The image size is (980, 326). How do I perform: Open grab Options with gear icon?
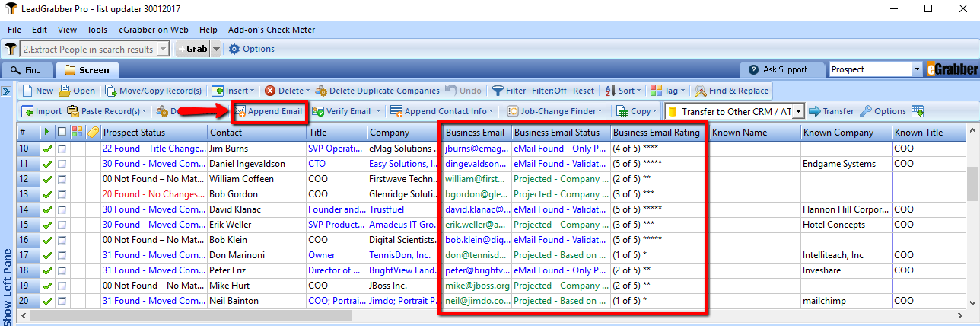tap(252, 49)
